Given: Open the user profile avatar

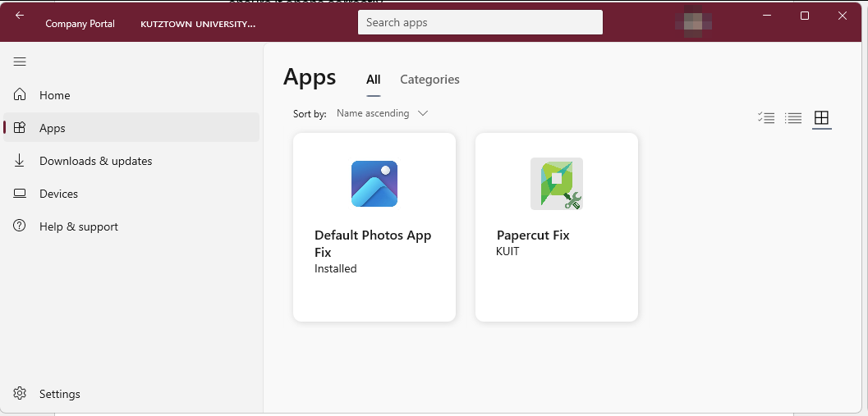Looking at the screenshot, I should click(x=694, y=22).
